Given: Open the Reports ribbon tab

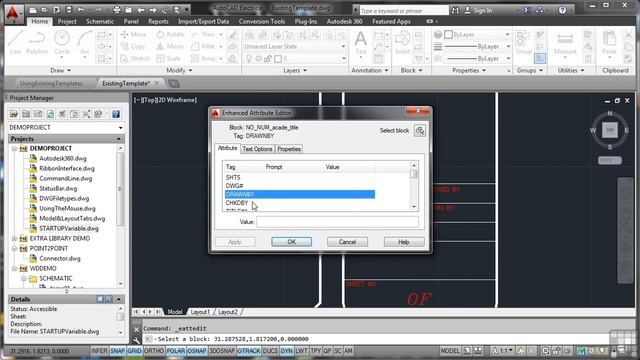Looking at the screenshot, I should tap(158, 21).
